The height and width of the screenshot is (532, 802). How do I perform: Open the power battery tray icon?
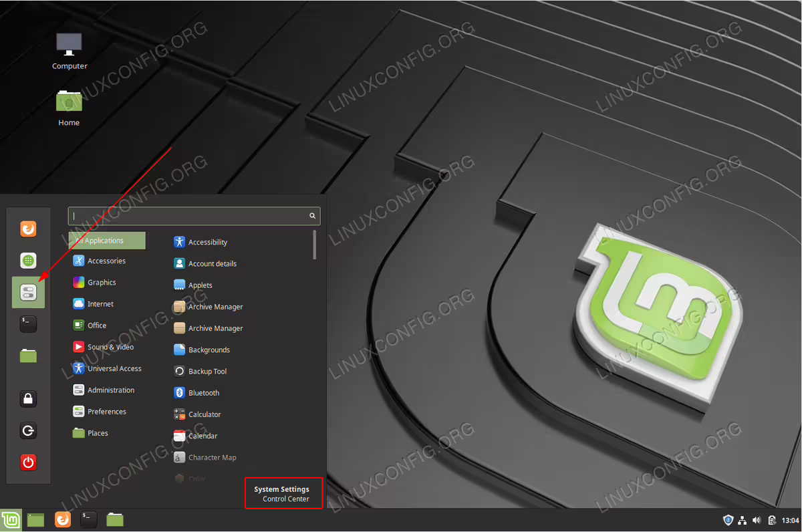click(x=772, y=520)
